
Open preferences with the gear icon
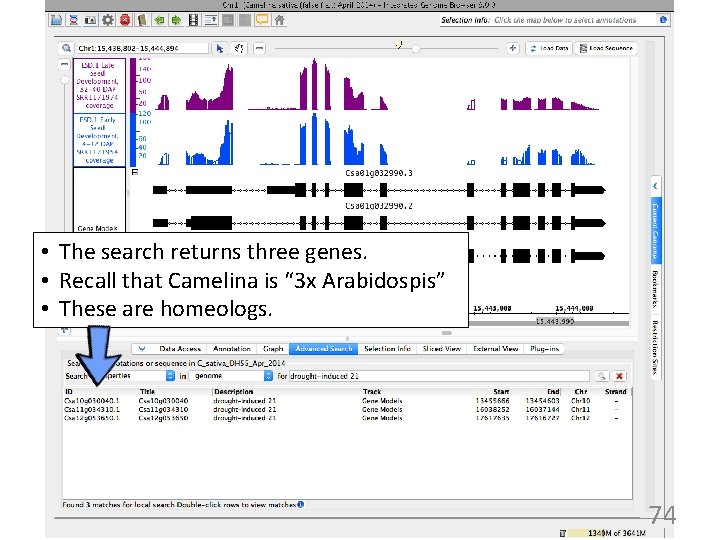tap(108, 20)
